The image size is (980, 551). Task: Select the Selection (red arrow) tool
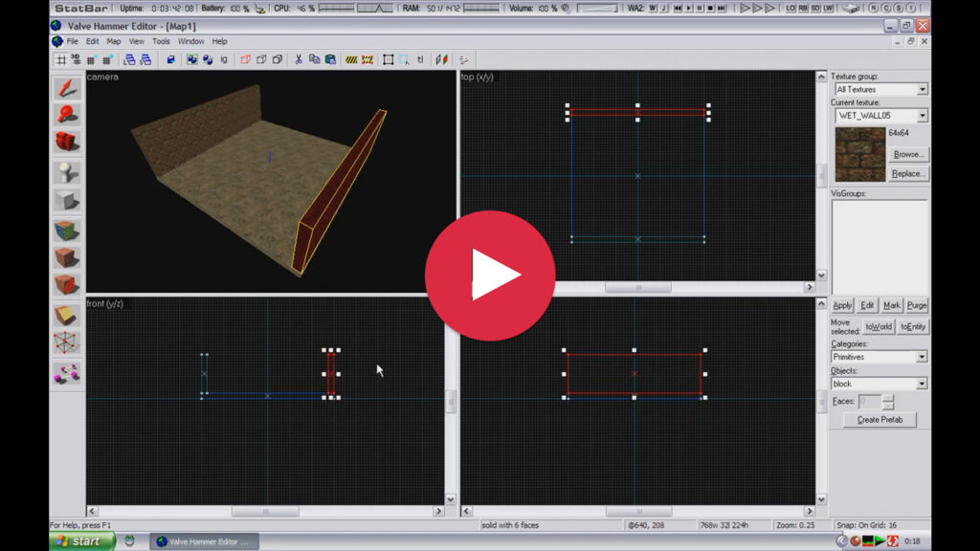point(67,88)
